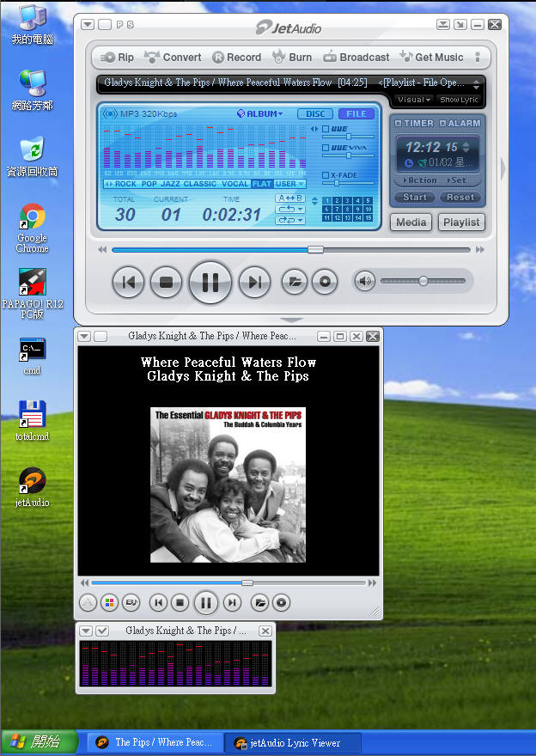Open the Convert tool
536x756 pixels.
(173, 58)
